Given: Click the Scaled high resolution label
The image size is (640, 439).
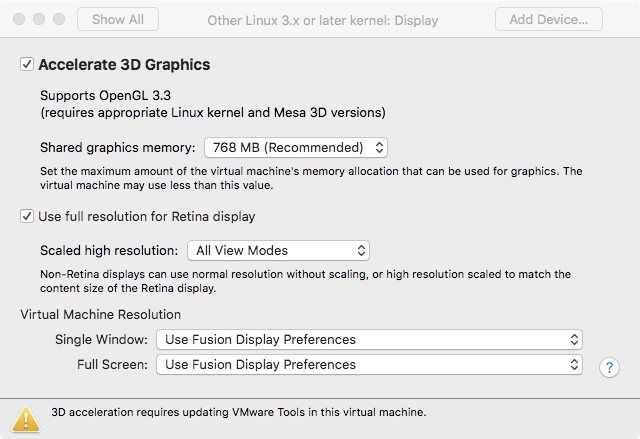Looking at the screenshot, I should [x=109, y=250].
